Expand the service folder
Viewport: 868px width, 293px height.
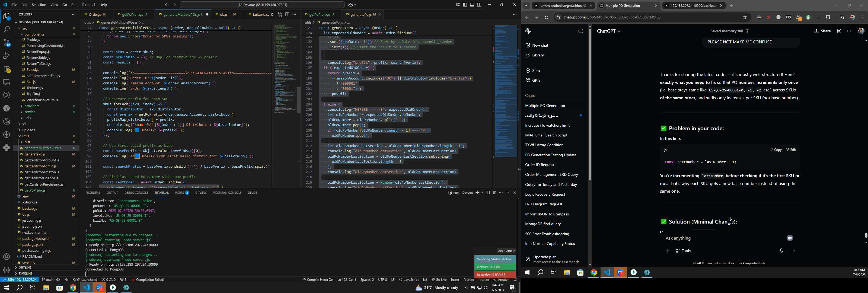click(x=30, y=112)
